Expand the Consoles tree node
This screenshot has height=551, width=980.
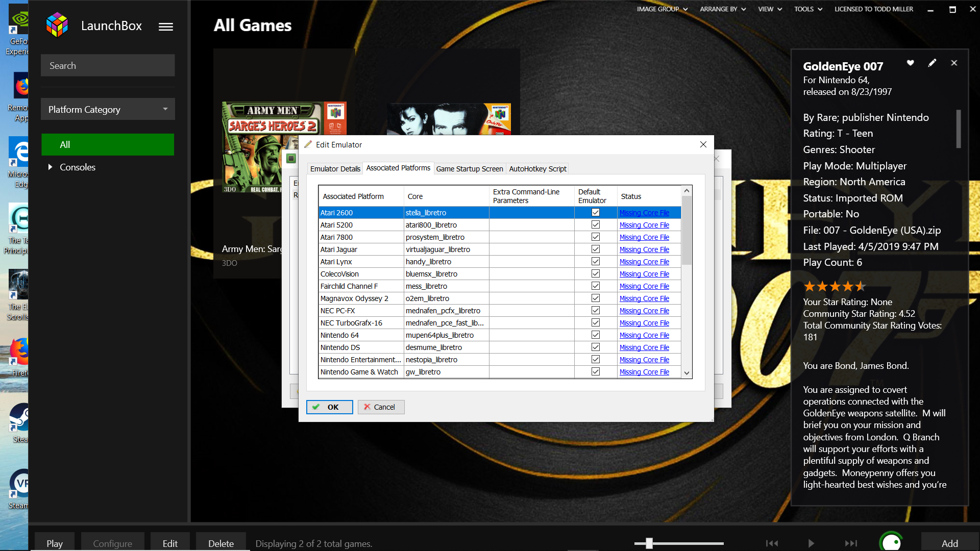[x=50, y=167]
